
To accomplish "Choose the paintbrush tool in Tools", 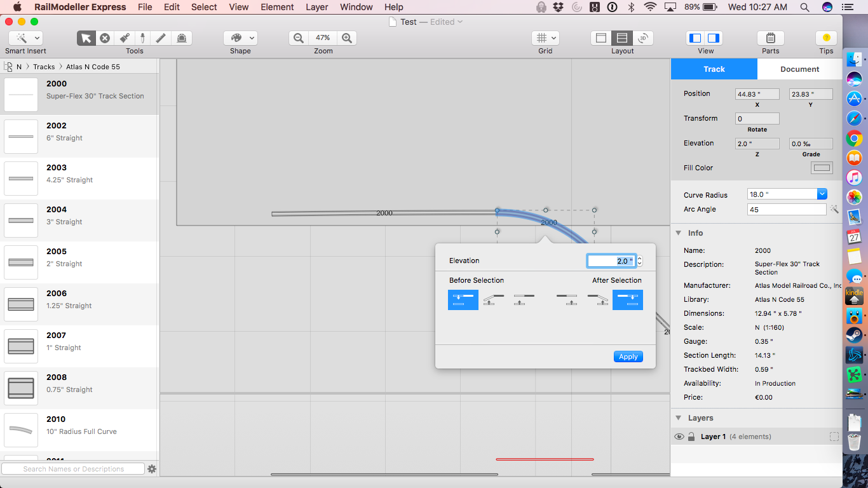I will coord(125,38).
